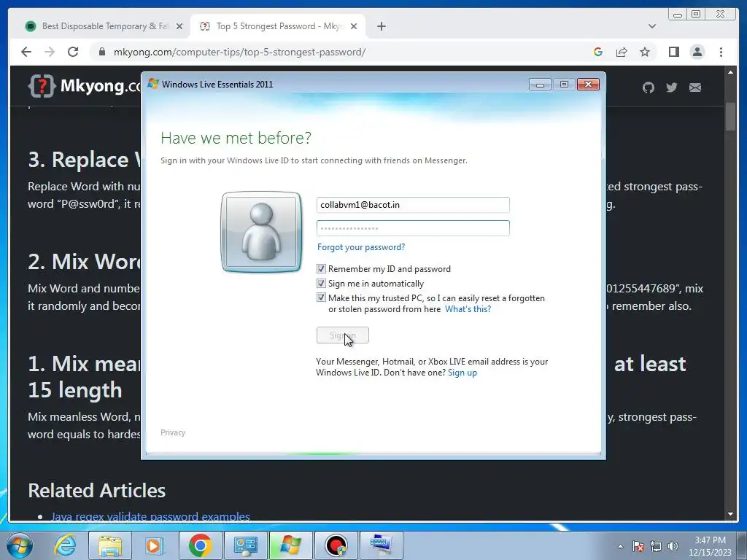The width and height of the screenshot is (747, 560).
Task: Reload the mkyong page
Action: coord(73,52)
